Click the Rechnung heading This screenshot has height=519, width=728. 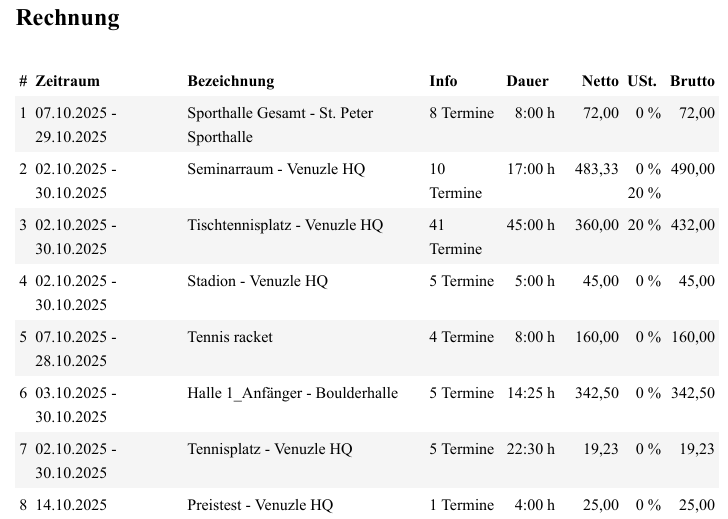point(68,18)
